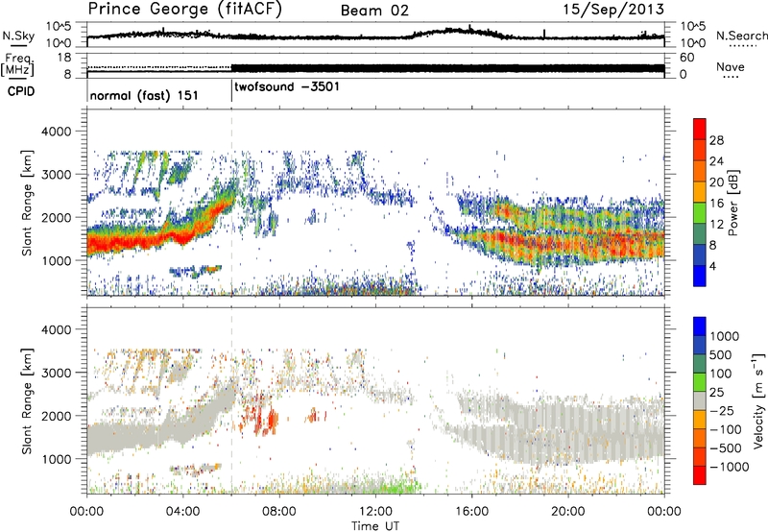Click the dashed CPID change line in power panel
This screenshot has height=532, width=768.
(231, 202)
